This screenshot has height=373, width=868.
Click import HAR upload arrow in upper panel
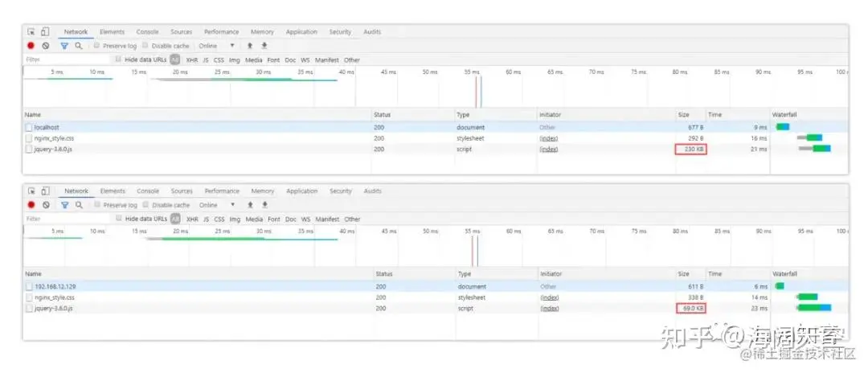(251, 46)
